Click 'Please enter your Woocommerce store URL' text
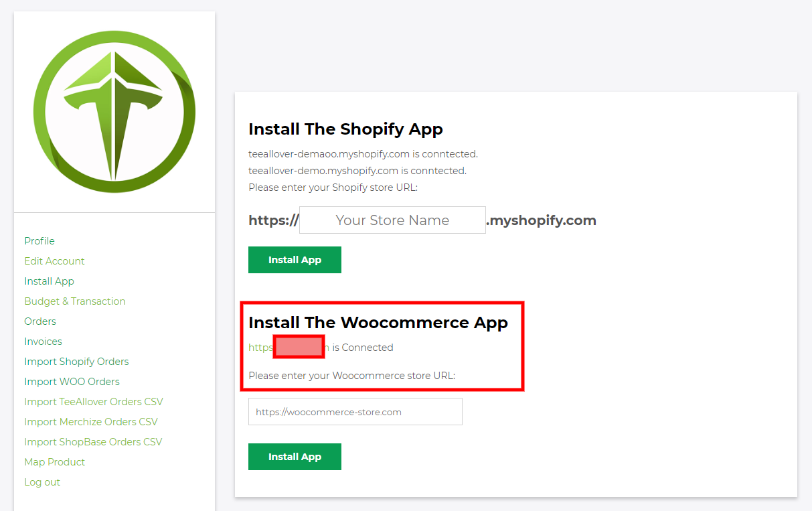812x511 pixels. [x=351, y=376]
